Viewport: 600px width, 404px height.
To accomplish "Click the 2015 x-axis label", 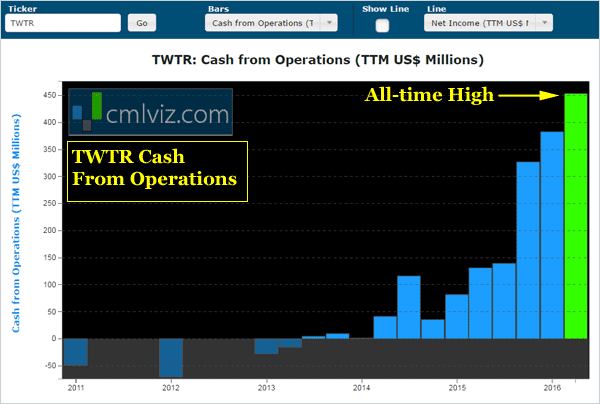I will 457,388.
